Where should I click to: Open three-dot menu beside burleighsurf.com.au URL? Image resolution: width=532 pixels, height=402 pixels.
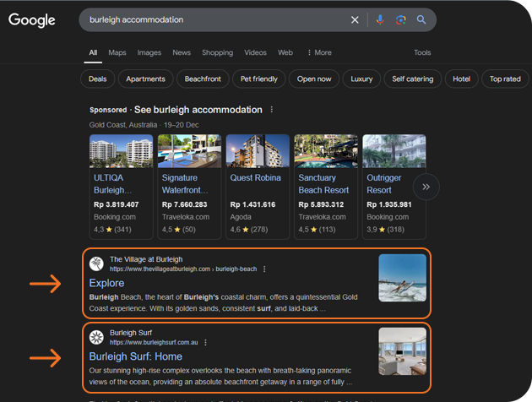[205, 343]
